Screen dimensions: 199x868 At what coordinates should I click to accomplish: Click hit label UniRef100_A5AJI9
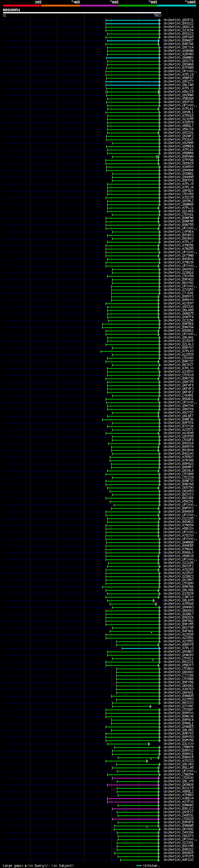[x=178, y=92]
